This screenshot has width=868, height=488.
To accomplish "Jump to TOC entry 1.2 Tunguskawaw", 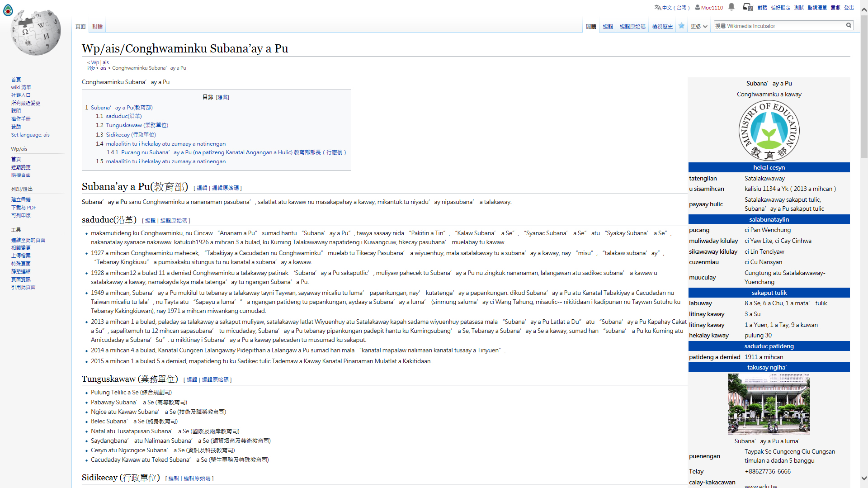I will 132,125.
